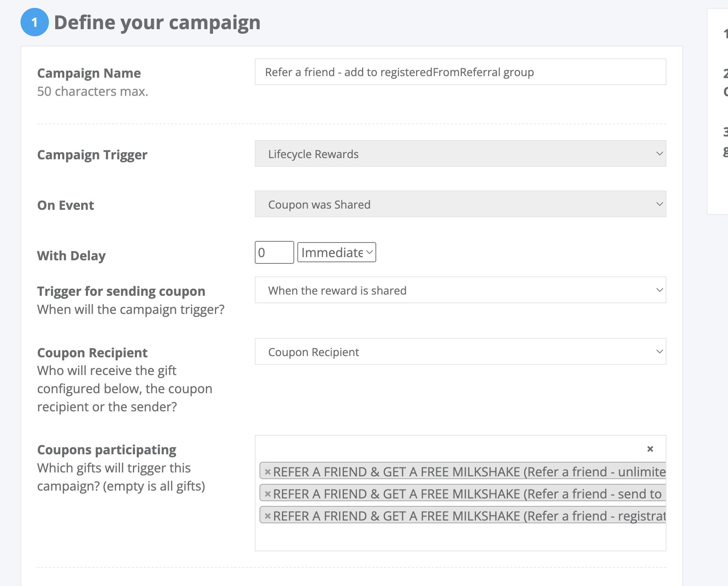The width and height of the screenshot is (728, 586).
Task: Remove the 'Refer a friend - send to' coupon tag
Action: [268, 494]
